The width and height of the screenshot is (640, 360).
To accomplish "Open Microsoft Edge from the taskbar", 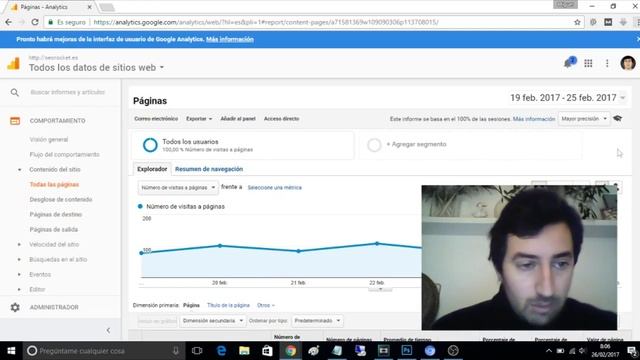I will pyautogui.click(x=221, y=351).
